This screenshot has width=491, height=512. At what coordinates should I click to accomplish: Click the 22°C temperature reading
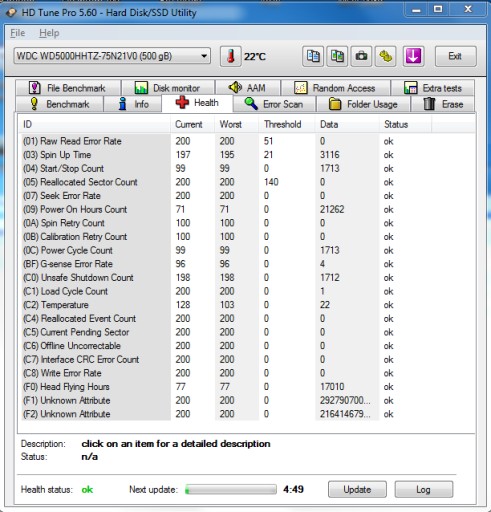(255, 57)
